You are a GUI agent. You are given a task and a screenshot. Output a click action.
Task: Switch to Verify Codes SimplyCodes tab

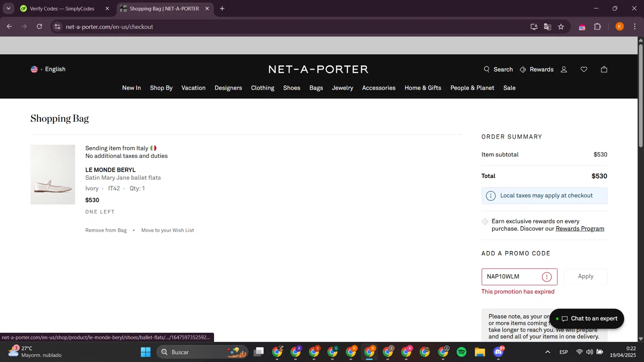pyautogui.click(x=62, y=9)
